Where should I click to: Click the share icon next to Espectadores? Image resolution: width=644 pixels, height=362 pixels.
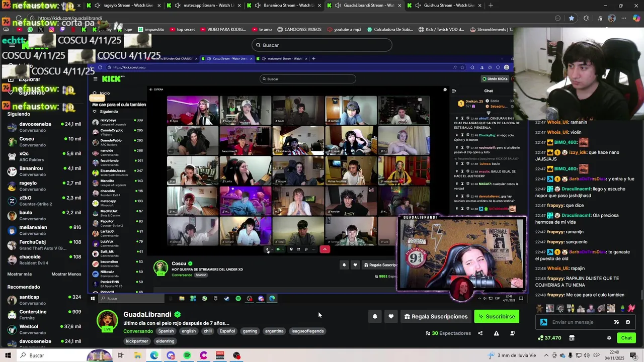(x=480, y=333)
